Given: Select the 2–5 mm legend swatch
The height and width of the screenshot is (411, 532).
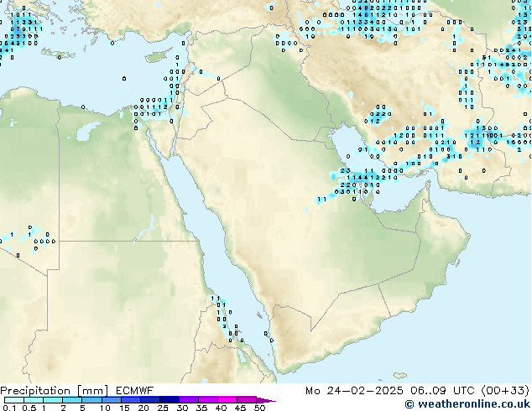Looking at the screenshot, I should pyautogui.click(x=72, y=400).
